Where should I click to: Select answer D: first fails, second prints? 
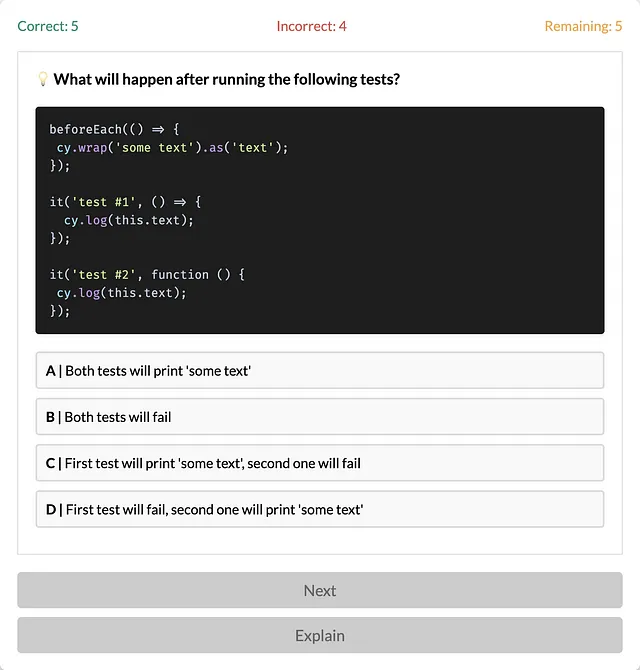[x=320, y=509]
